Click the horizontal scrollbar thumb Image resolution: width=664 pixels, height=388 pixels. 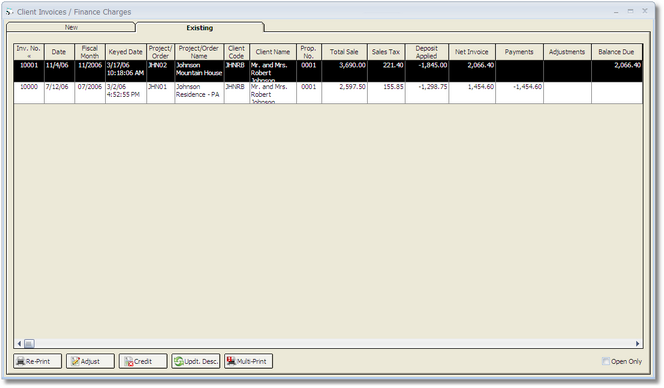29,344
